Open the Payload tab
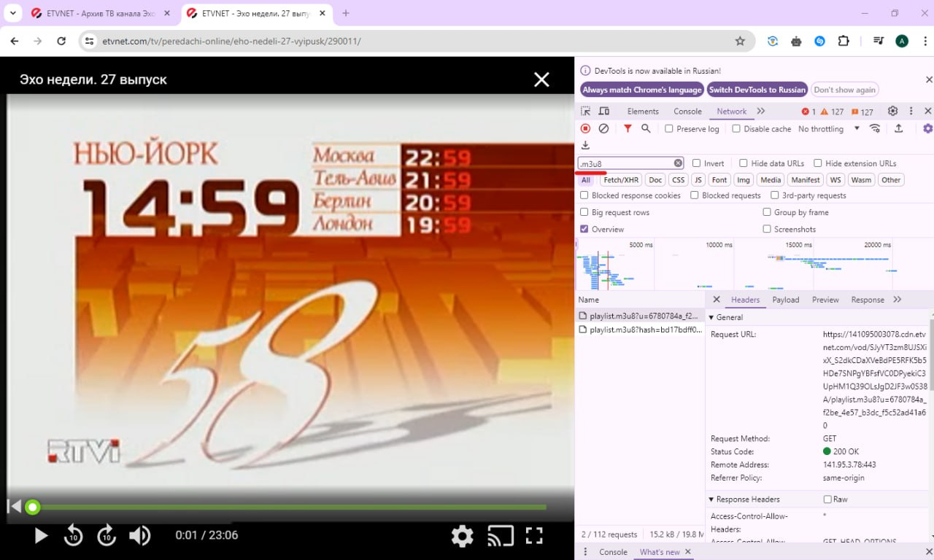The image size is (934, 560). click(786, 300)
